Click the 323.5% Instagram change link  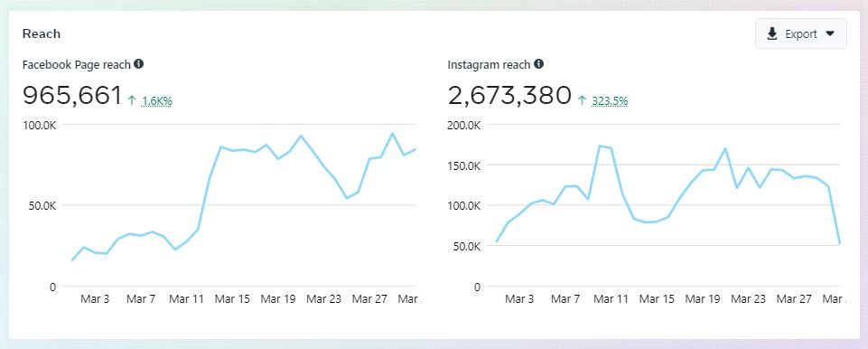tap(610, 101)
